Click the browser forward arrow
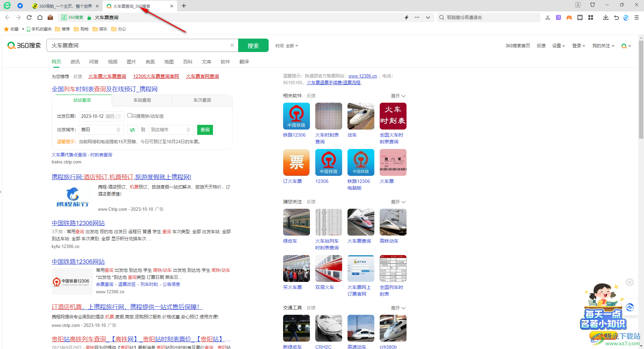Viewport: 644px width, 349px height. click(18, 17)
